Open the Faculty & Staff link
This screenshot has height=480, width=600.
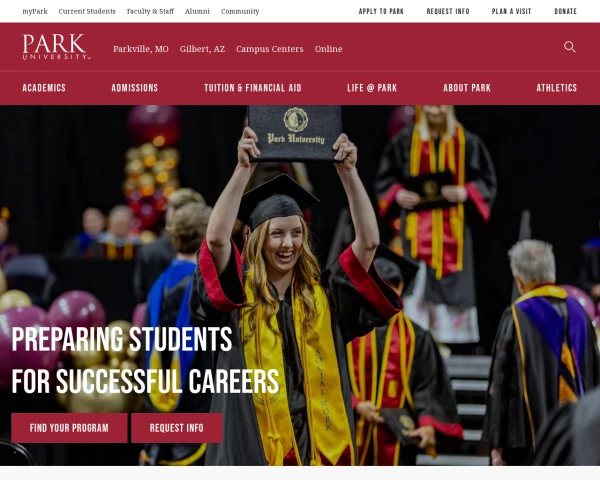coord(150,11)
